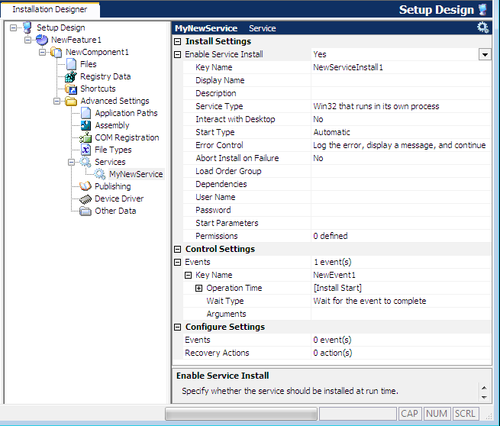The width and height of the screenshot is (500, 426).
Task: Click the Device Driver chip icon
Action: 85,199
